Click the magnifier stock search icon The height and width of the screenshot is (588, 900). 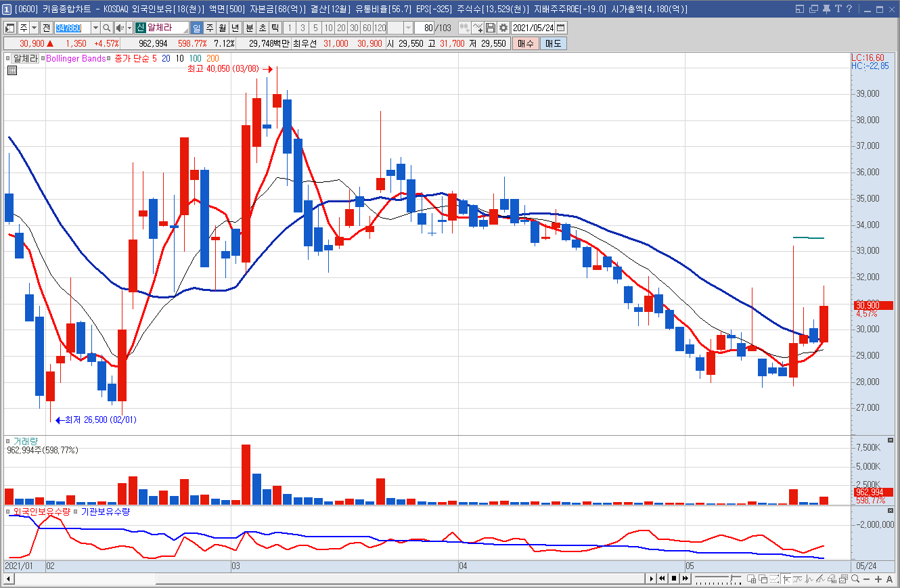click(106, 28)
